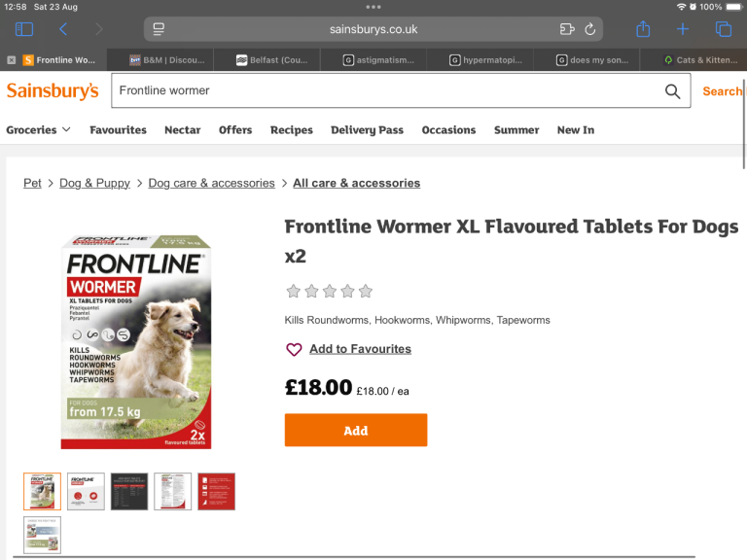Tap the heart favourites icon
Screen dimensions: 747x560
(294, 349)
